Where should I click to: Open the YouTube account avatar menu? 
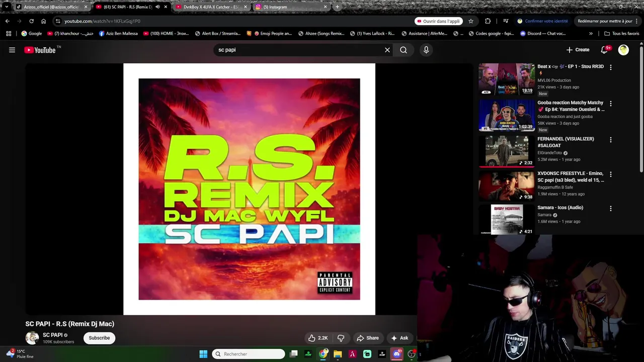point(623,50)
